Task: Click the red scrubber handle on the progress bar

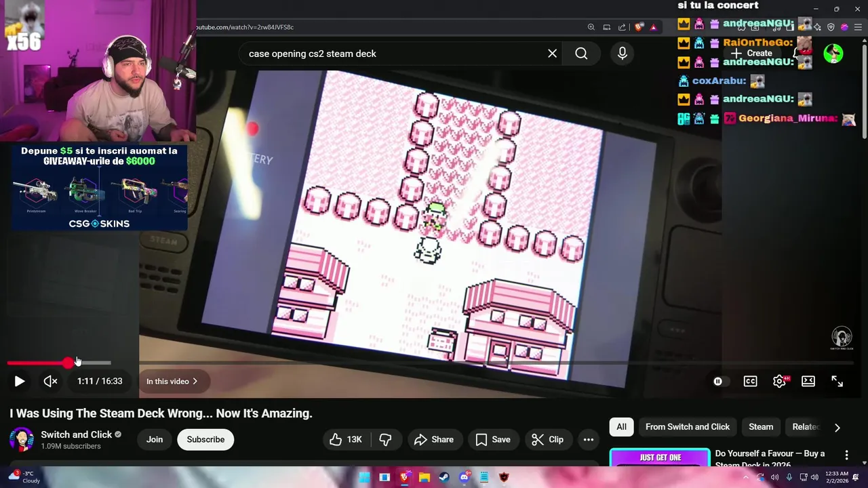Action: coord(68,363)
